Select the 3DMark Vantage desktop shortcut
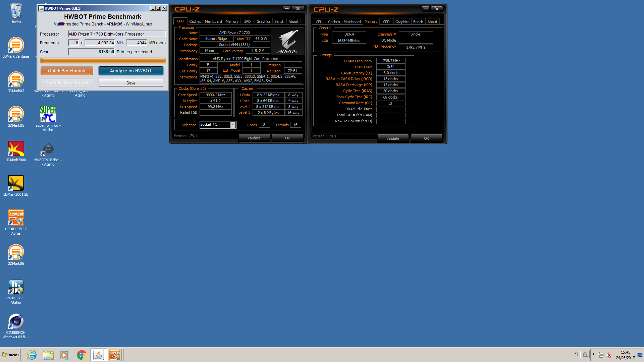Image resolution: width=644 pixels, height=362 pixels. tap(16, 48)
